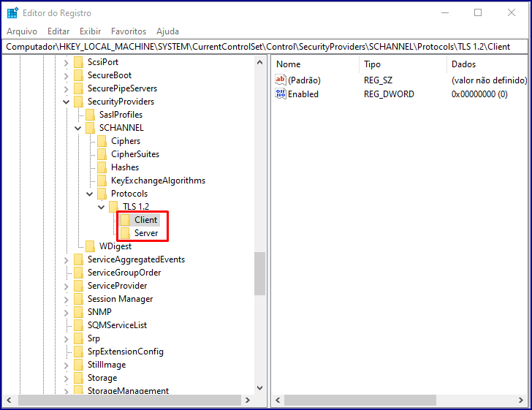
Task: Select the TLS 1.2 folder icon
Action: point(114,207)
